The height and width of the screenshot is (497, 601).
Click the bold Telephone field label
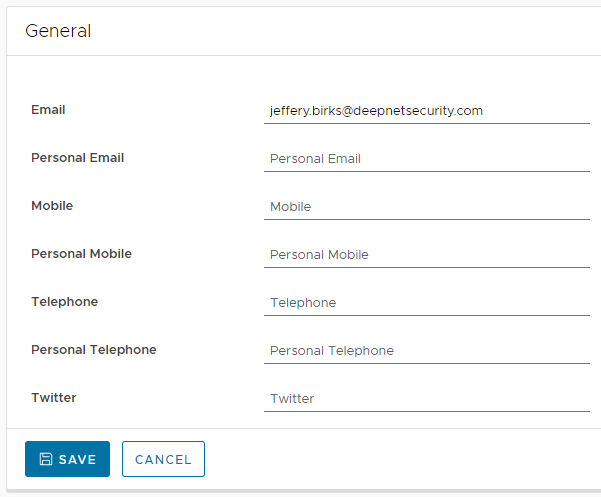(64, 302)
